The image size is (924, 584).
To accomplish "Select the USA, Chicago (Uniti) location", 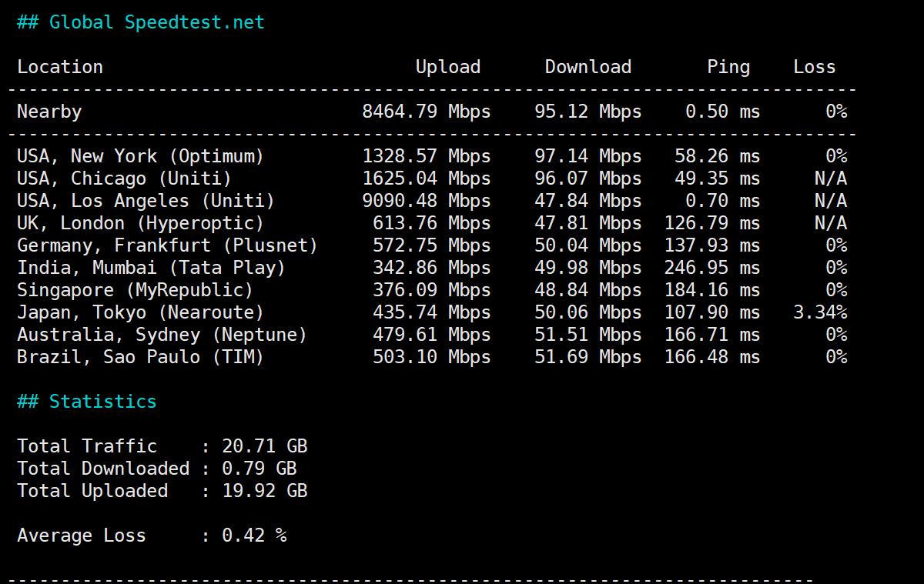I will 124,179.
